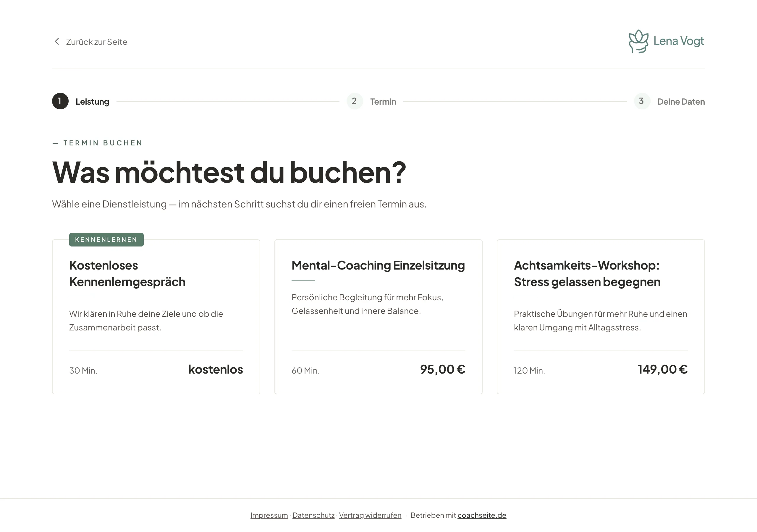Select step 2 circle in progress bar

355,101
